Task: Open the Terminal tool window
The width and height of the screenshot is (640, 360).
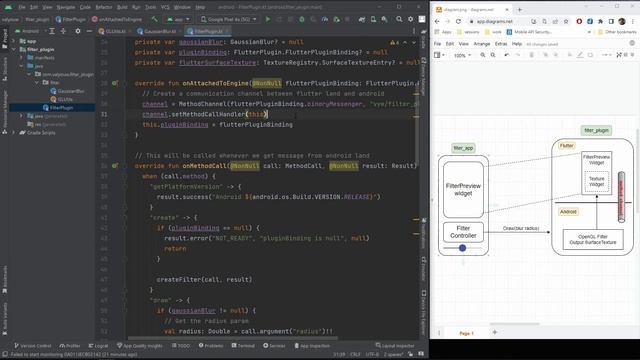Action: pos(243,346)
